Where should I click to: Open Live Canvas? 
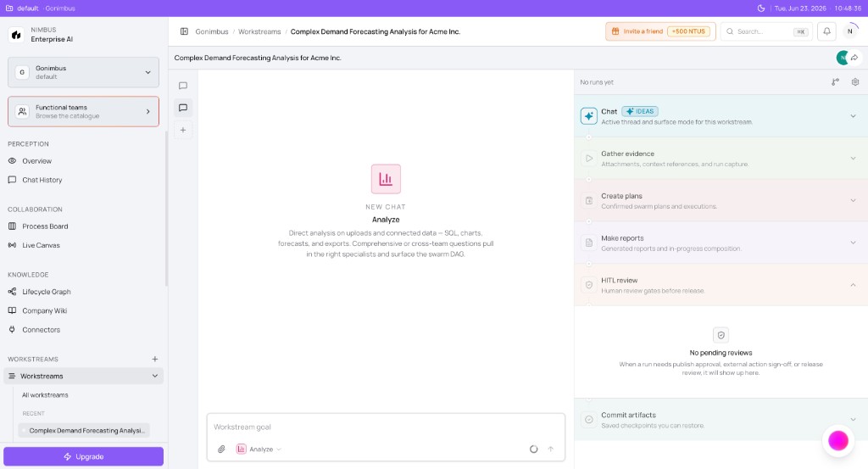click(41, 245)
